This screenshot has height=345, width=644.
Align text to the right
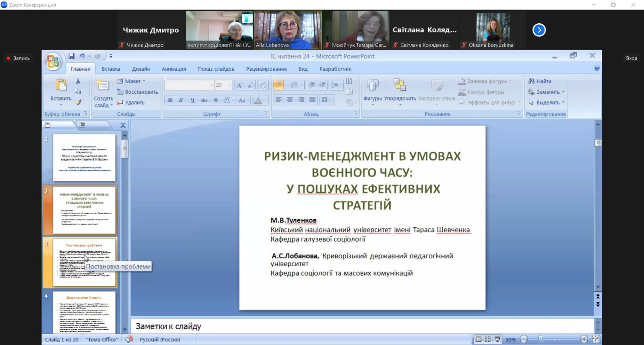pyautogui.click(x=301, y=100)
